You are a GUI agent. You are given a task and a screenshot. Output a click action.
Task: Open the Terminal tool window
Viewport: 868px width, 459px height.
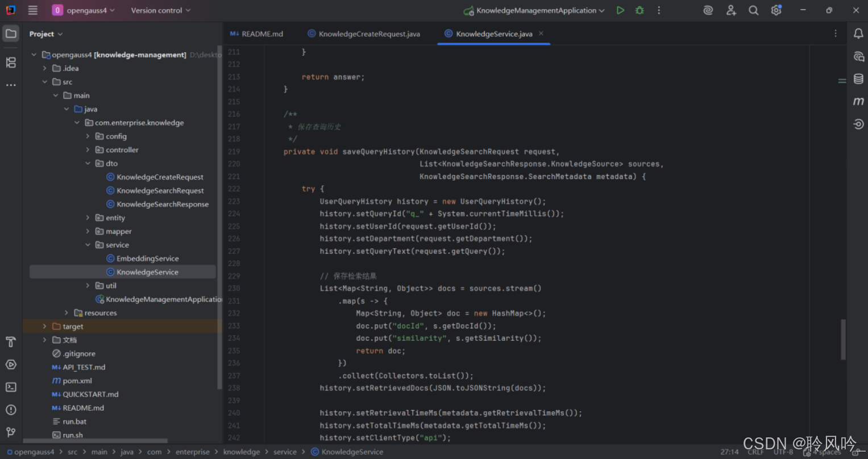[x=11, y=387]
